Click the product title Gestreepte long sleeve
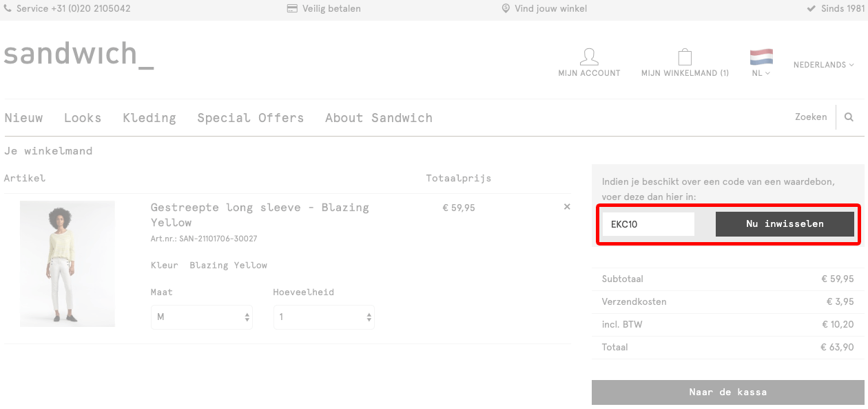This screenshot has height=409, width=868. pyautogui.click(x=260, y=215)
